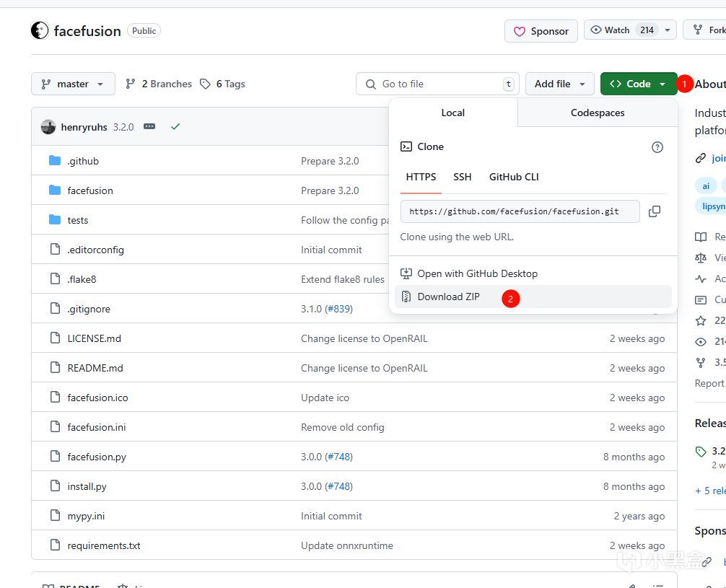Click the heart icon on Sponsor button

click(520, 32)
